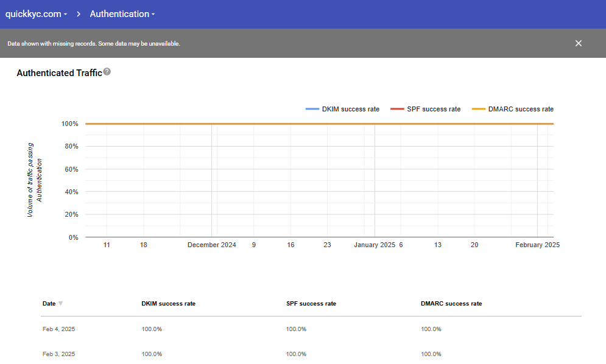
Task: Click December 2024 marker on chart axis
Action: tap(211, 245)
